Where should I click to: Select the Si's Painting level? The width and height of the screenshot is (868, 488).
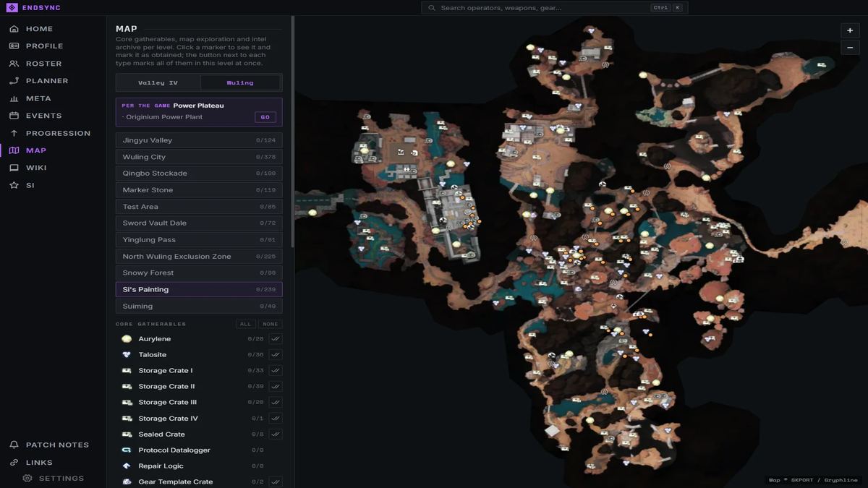[199, 290]
